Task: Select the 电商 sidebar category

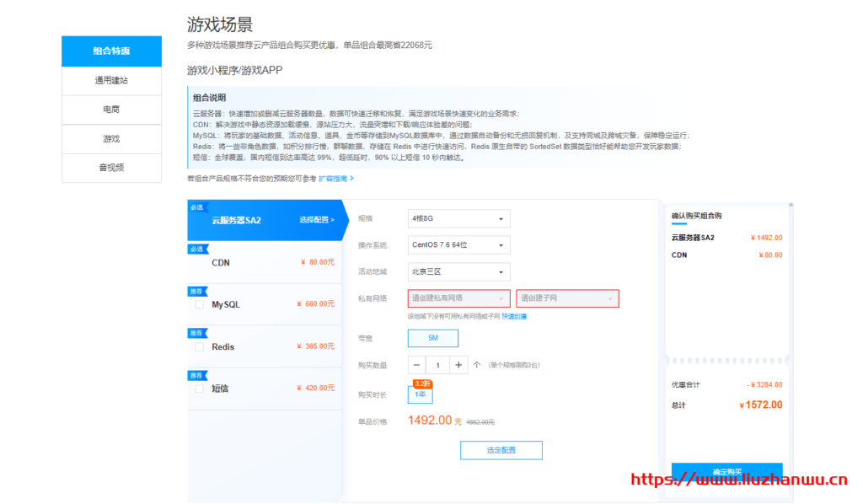Action: click(x=110, y=110)
